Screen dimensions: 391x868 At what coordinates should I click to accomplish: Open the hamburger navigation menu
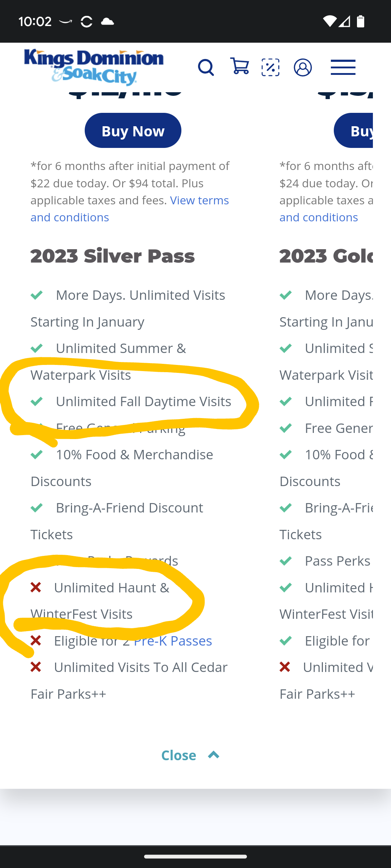[343, 67]
